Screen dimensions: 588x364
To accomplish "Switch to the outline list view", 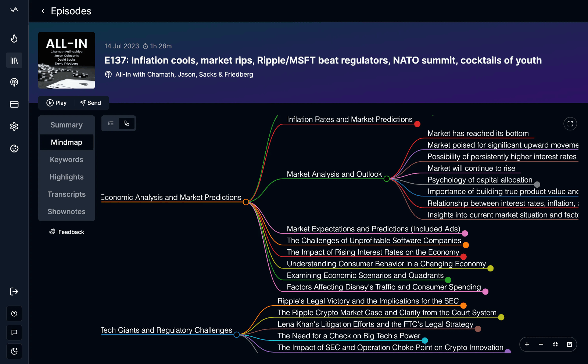I will click(111, 123).
